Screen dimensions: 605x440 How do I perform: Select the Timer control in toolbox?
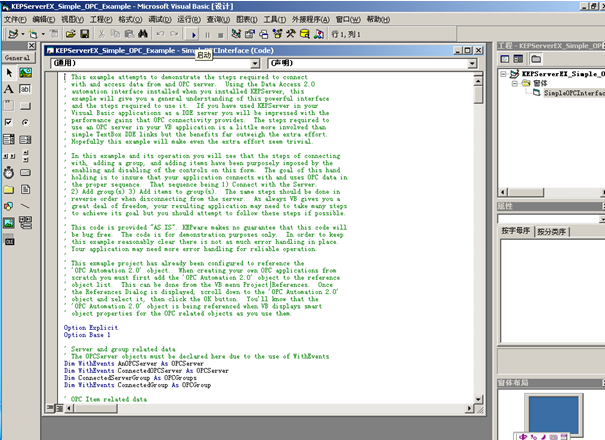(9, 171)
